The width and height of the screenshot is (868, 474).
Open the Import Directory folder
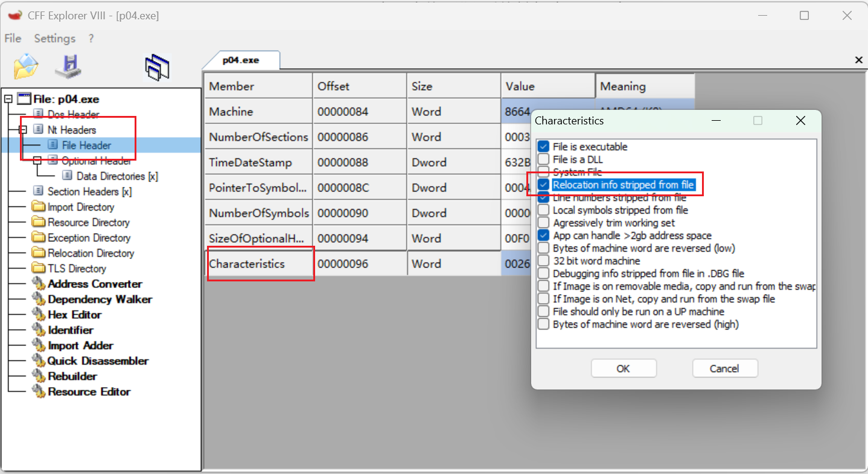[80, 207]
